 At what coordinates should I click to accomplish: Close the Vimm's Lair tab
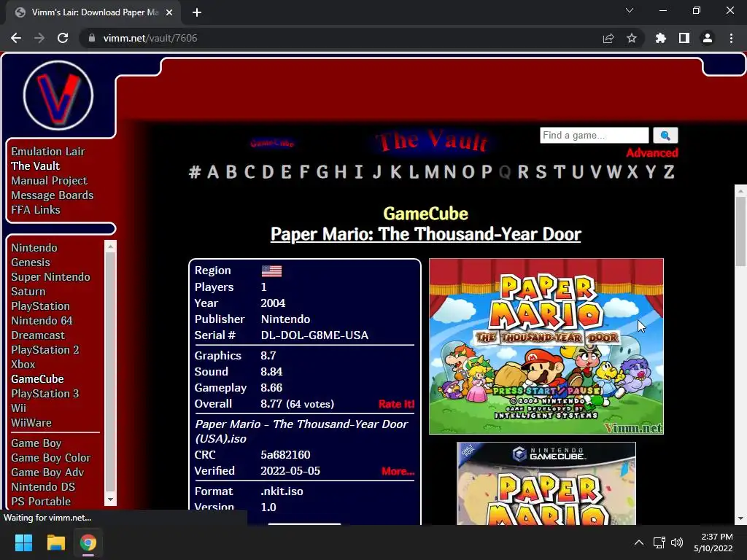click(169, 12)
